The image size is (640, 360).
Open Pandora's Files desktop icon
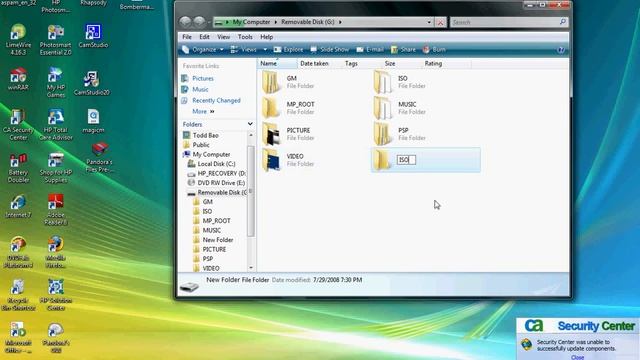click(x=100, y=157)
